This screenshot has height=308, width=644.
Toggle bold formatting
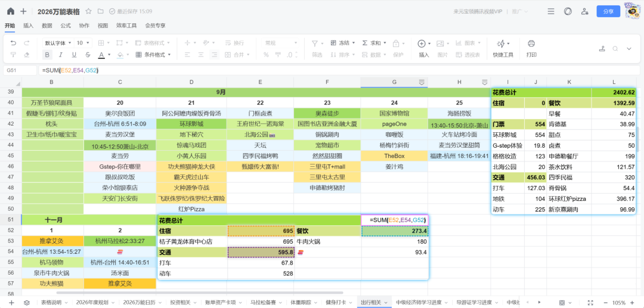click(x=47, y=55)
